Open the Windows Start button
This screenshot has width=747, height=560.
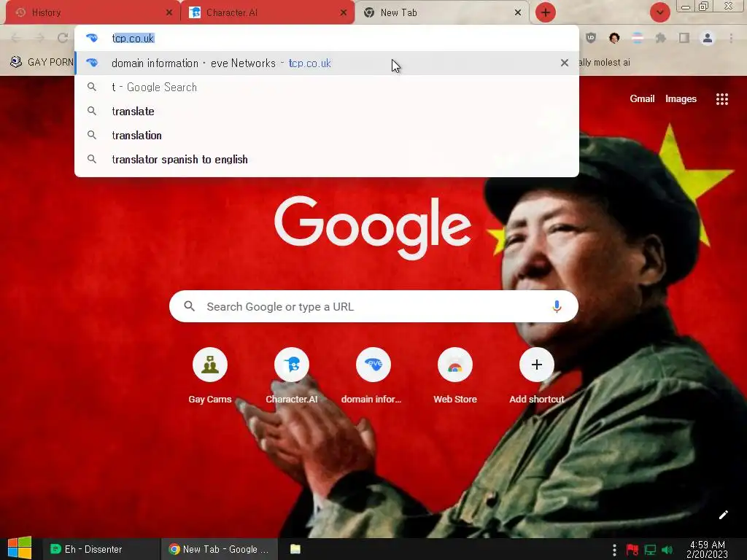(x=20, y=548)
